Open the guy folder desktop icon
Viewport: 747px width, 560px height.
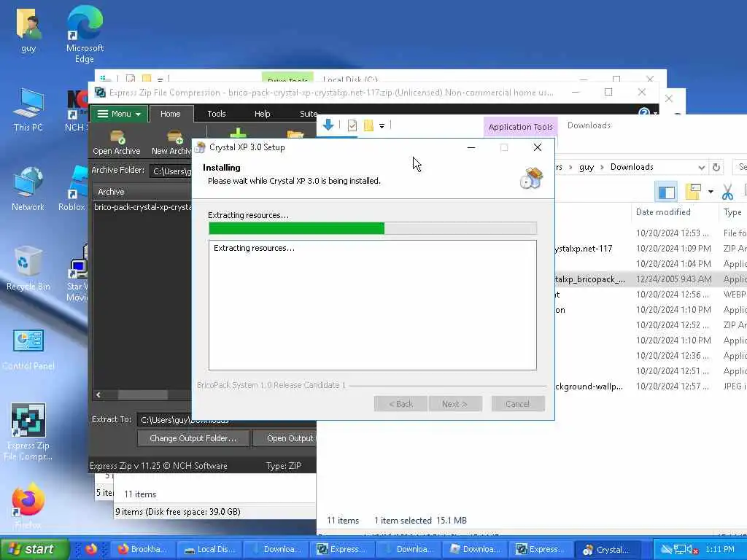tap(28, 31)
